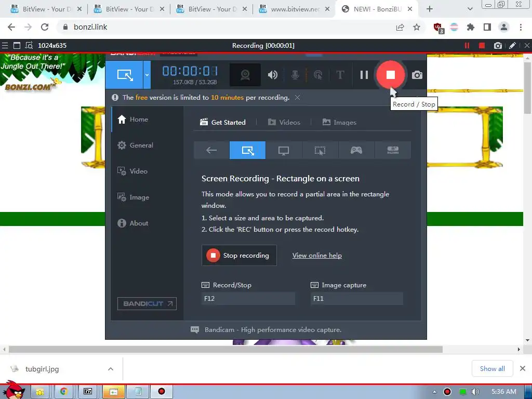This screenshot has width=532, height=399.
Task: Click the 7-Zip taskbar icon
Action: pyautogui.click(x=87, y=392)
